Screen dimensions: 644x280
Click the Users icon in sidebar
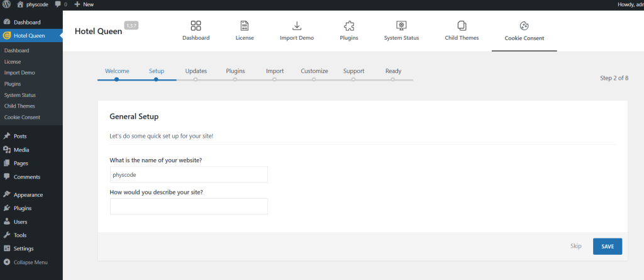[6, 221]
